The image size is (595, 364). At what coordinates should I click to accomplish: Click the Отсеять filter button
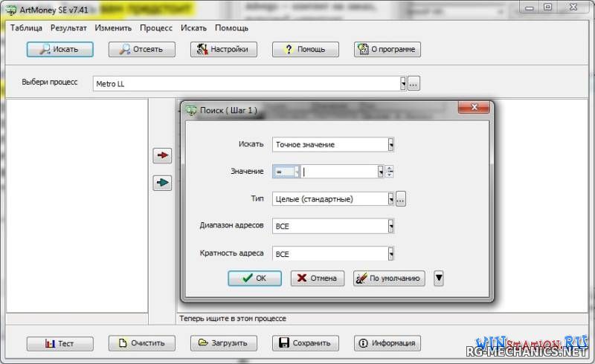(x=142, y=50)
